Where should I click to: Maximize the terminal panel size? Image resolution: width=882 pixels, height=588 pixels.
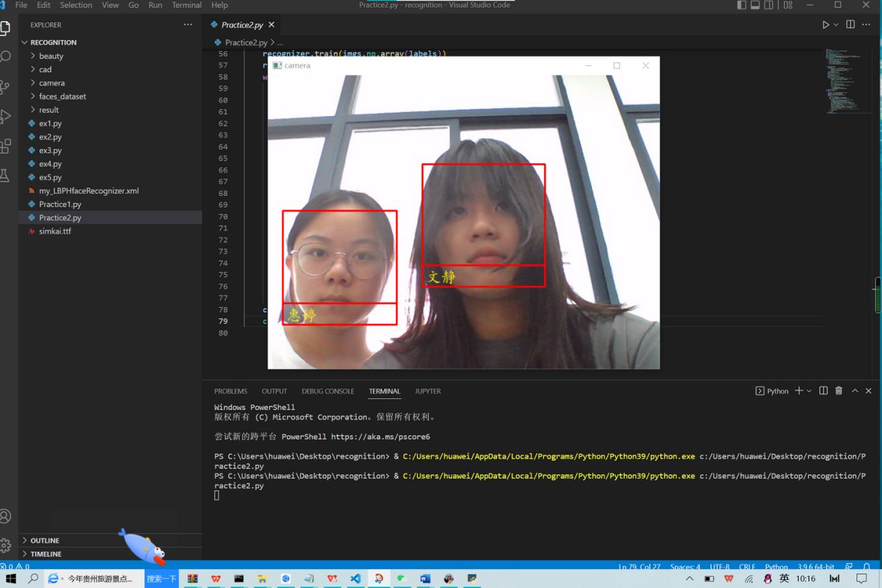[855, 391]
